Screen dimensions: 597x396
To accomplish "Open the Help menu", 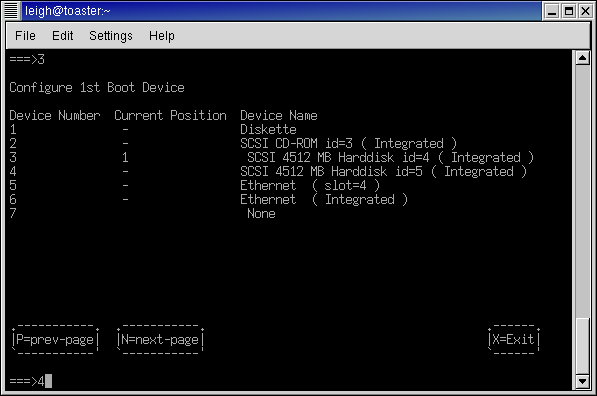I will [162, 36].
